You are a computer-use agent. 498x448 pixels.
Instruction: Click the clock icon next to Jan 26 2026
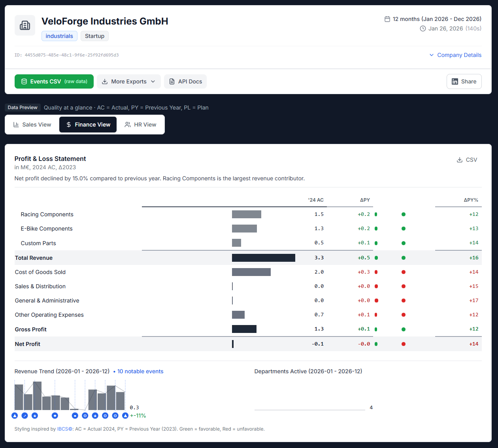pos(423,28)
